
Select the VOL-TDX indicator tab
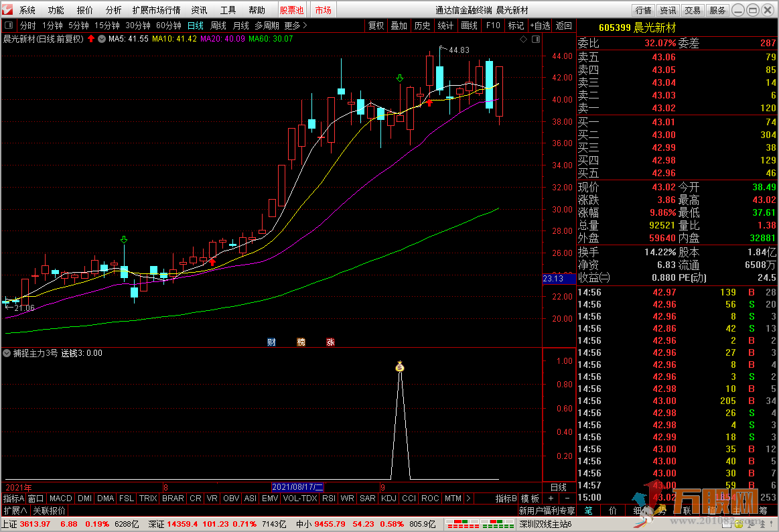[300, 498]
